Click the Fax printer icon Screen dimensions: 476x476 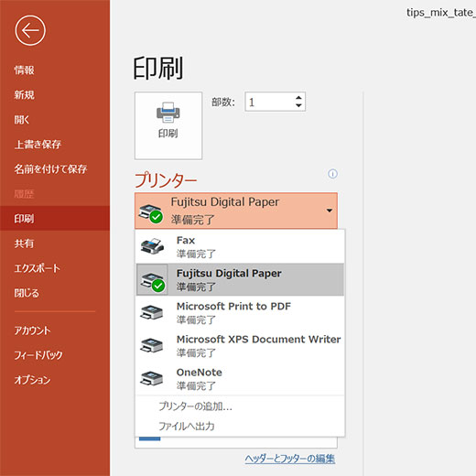coord(152,246)
